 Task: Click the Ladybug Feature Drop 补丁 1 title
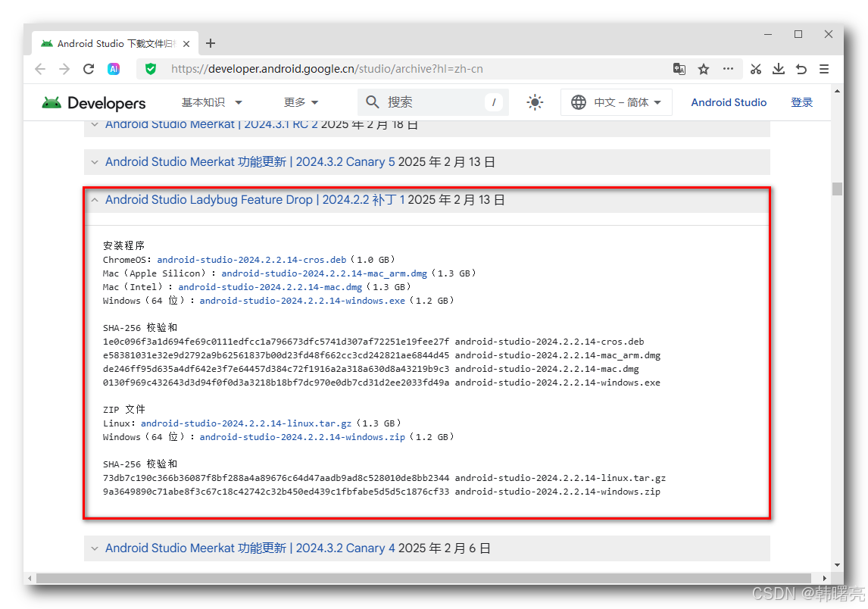click(x=254, y=200)
